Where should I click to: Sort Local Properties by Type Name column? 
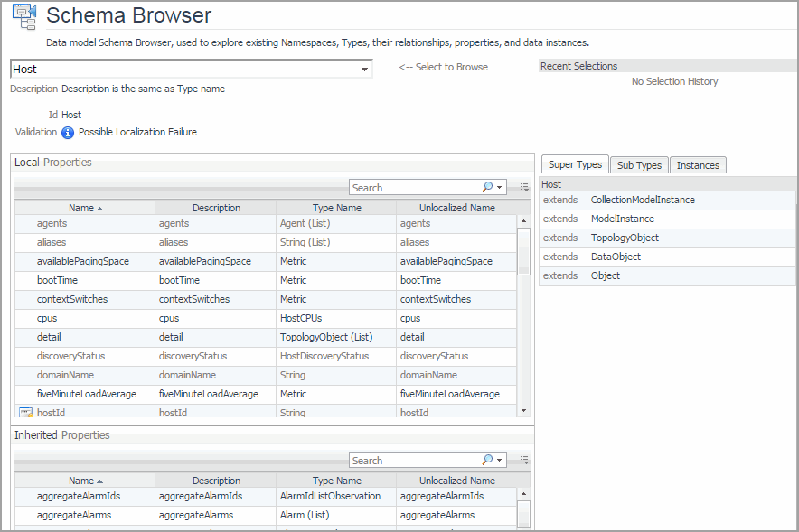[x=336, y=208]
